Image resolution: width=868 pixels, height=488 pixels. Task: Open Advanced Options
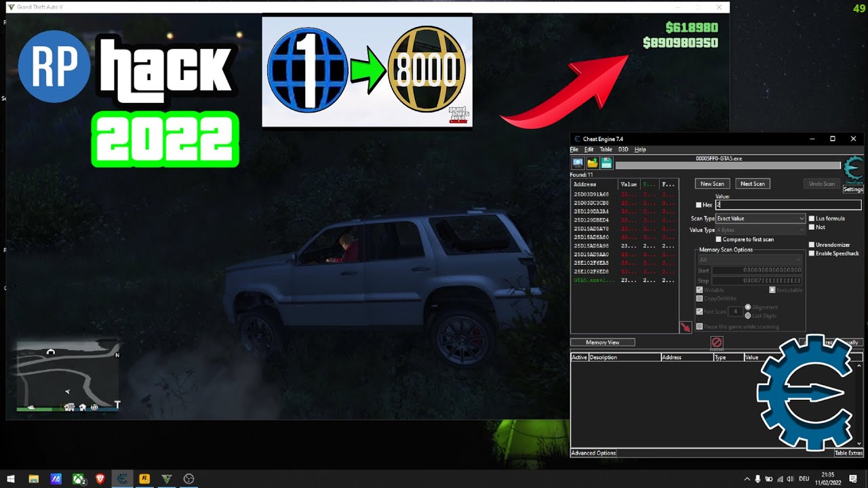click(593, 453)
